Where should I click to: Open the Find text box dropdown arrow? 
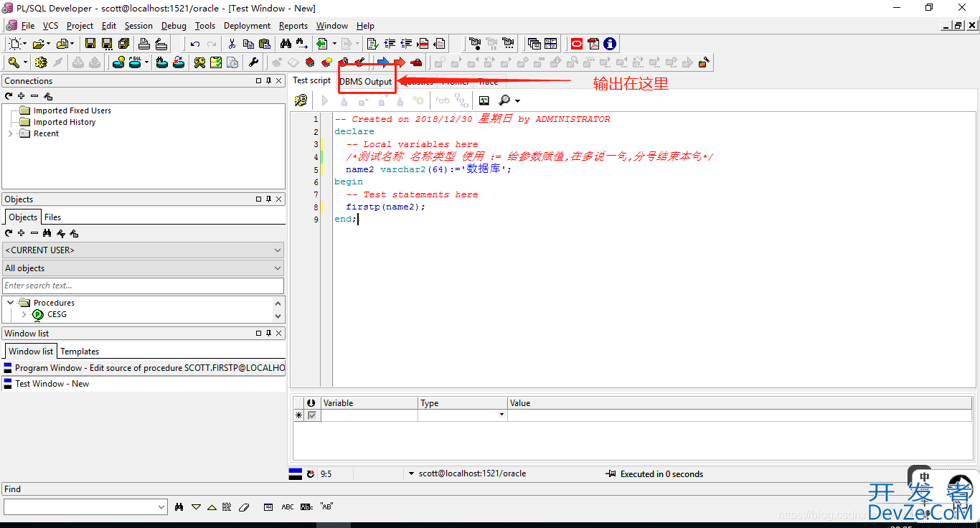click(161, 506)
